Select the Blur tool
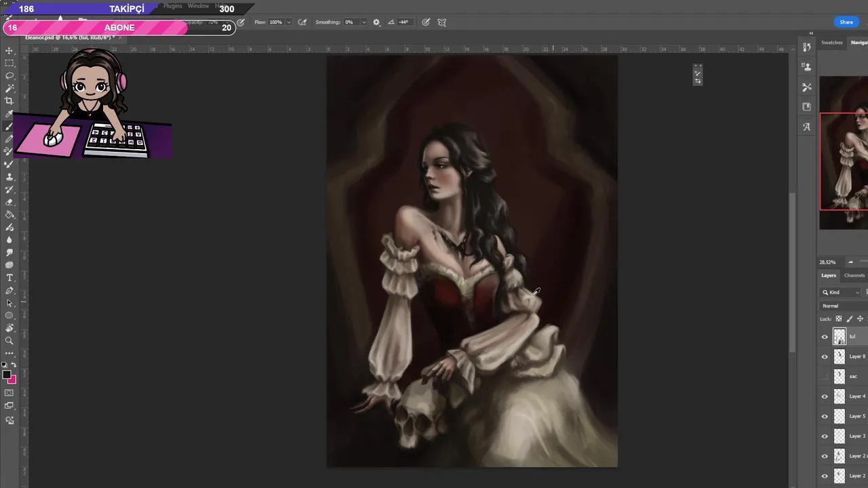Image resolution: width=868 pixels, height=488 pixels. coord(9,240)
